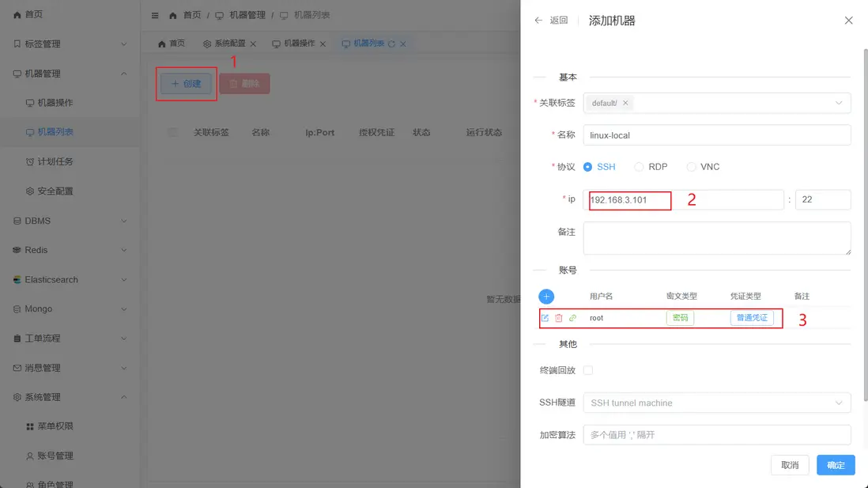Click the green link icon in the root row
Screen dimensions: 868x488
tap(572, 318)
